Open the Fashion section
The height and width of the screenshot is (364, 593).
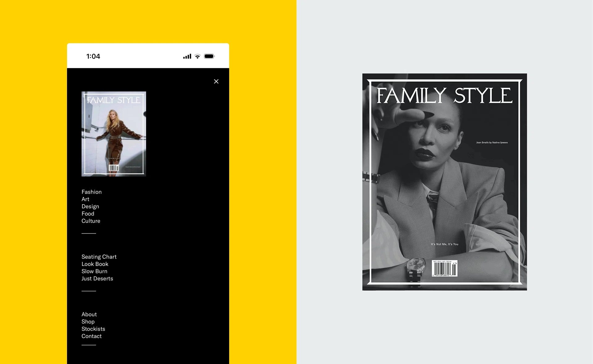[91, 192]
